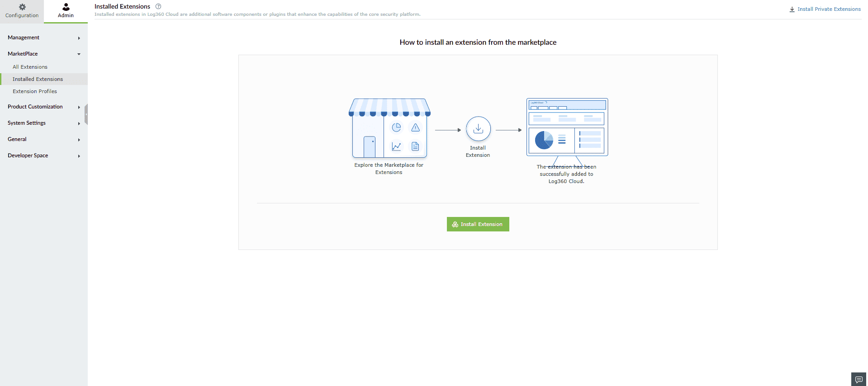The height and width of the screenshot is (386, 868).
Task: Click the circular Install Extension download icon
Action: click(x=478, y=129)
